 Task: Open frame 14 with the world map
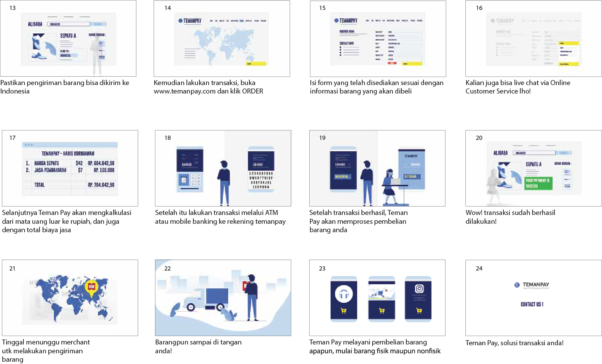pos(222,38)
